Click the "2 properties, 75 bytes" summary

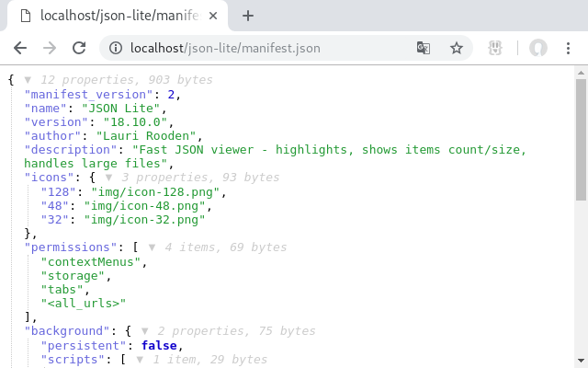tap(236, 331)
